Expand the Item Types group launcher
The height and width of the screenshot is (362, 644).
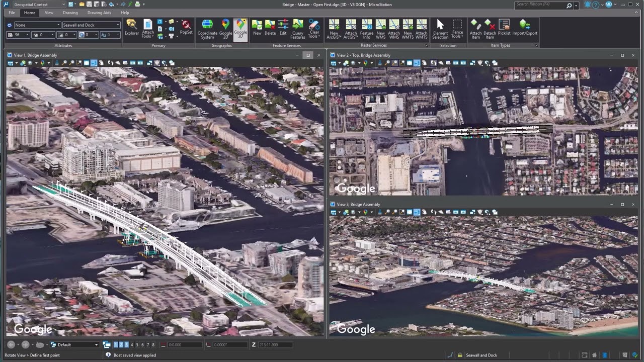click(536, 45)
